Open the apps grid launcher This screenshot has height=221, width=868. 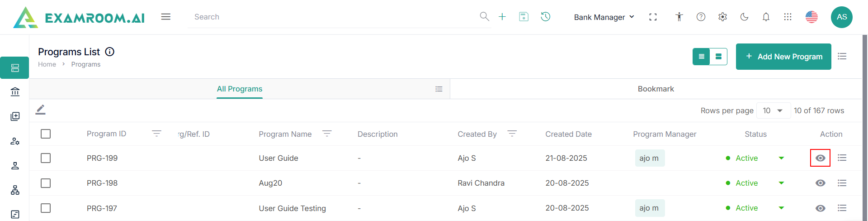[x=788, y=17]
